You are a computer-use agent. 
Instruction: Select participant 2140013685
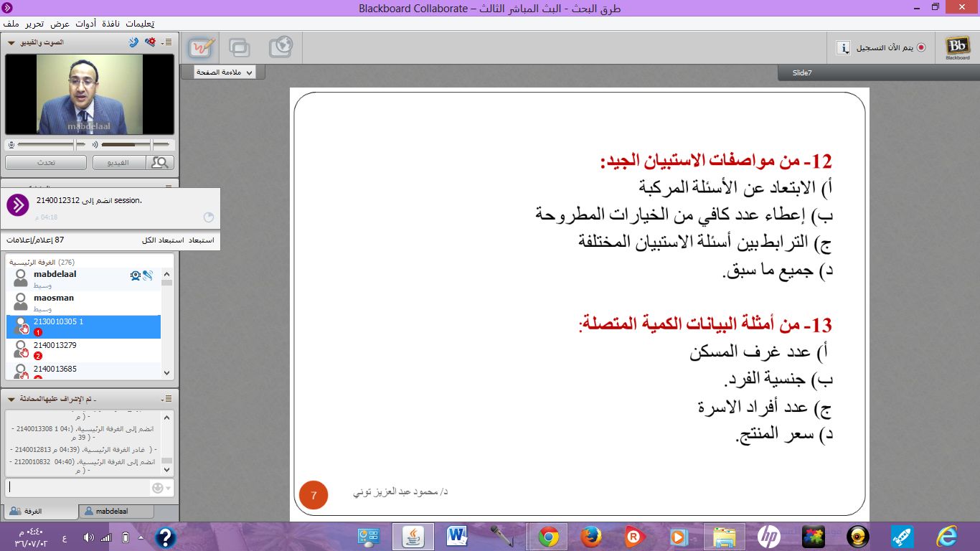[x=83, y=371]
